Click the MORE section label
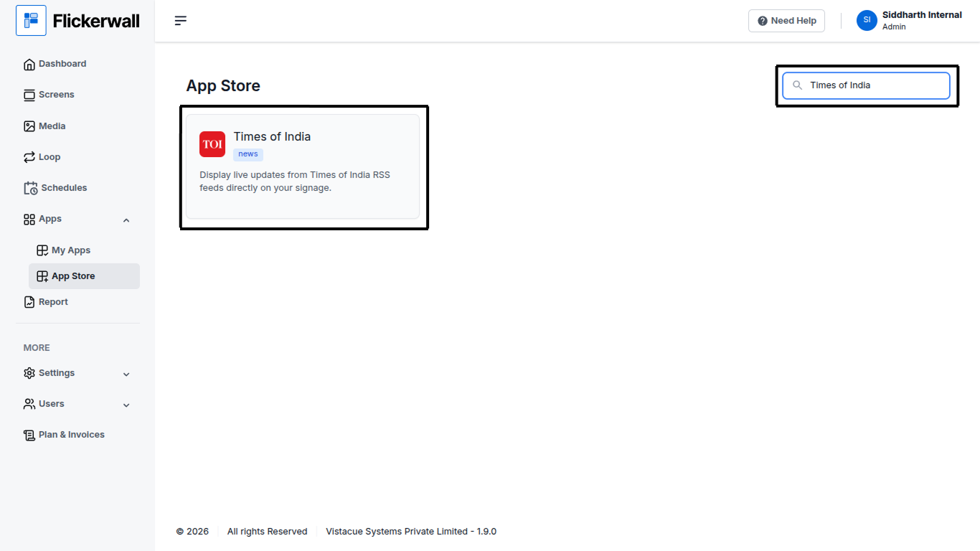 coord(37,348)
